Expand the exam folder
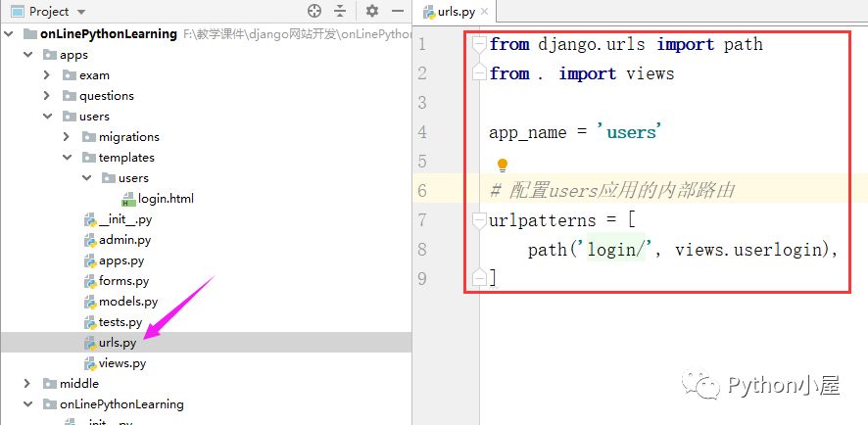 (47, 75)
